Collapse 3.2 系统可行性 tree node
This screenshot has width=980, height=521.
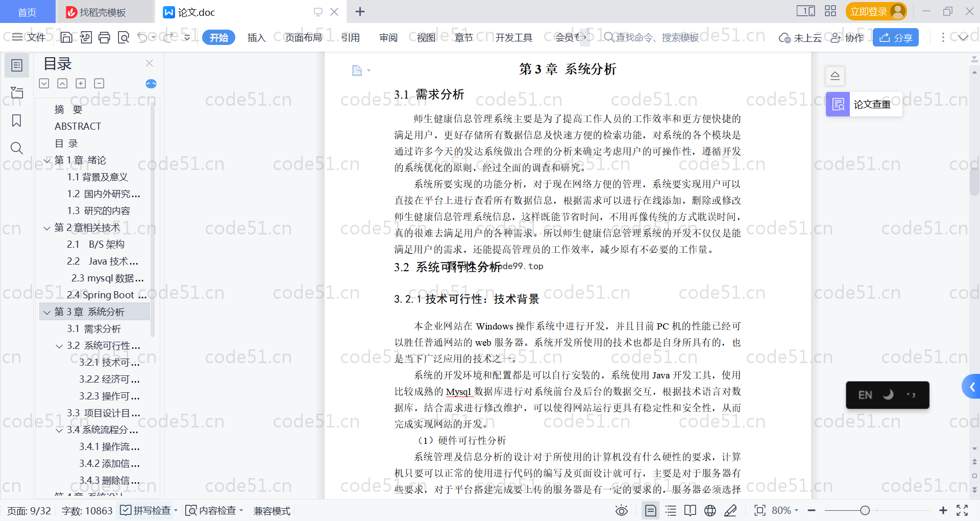[x=59, y=346]
